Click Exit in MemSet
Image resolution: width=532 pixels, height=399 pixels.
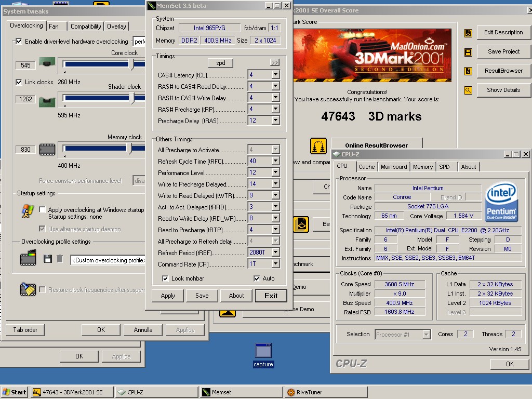click(x=271, y=296)
